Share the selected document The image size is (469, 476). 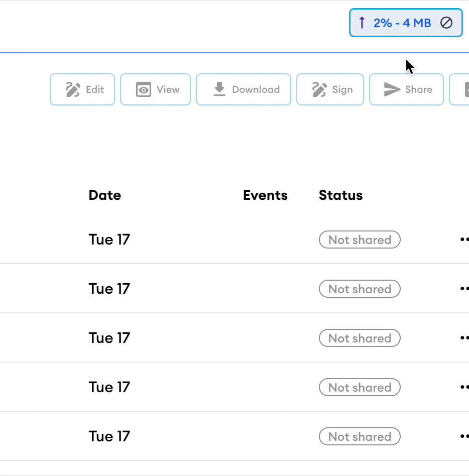tap(406, 89)
